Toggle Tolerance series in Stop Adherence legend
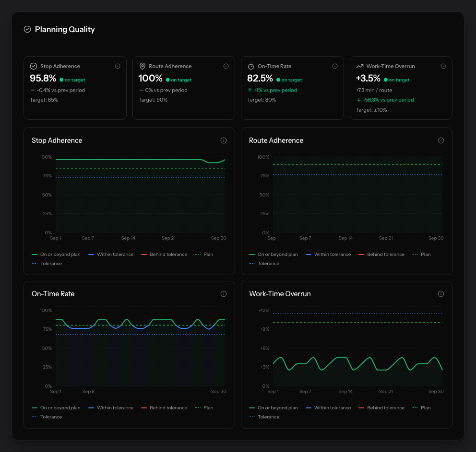Image resolution: width=476 pixels, height=452 pixels. pyautogui.click(x=47, y=264)
